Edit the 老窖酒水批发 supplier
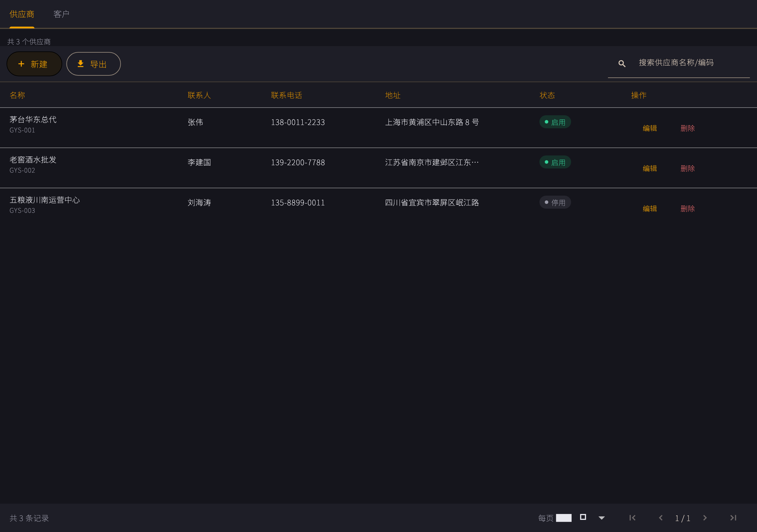 [x=650, y=168]
